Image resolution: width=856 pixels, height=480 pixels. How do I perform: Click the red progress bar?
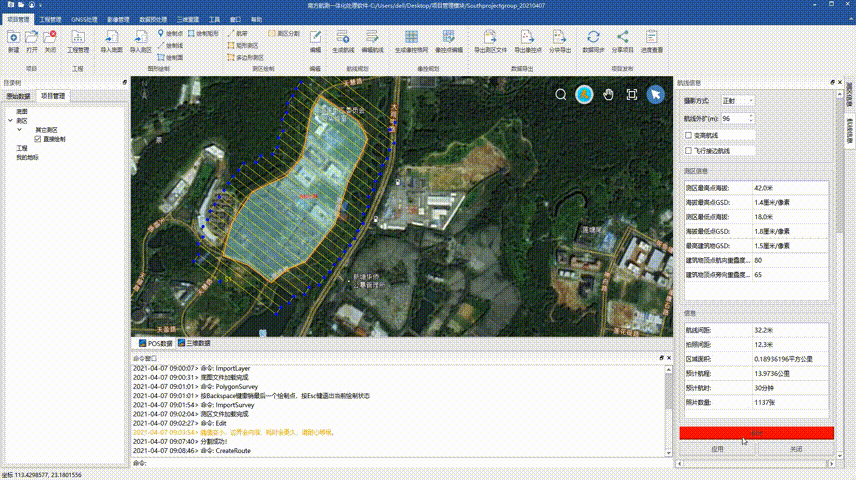pyautogui.click(x=755, y=433)
